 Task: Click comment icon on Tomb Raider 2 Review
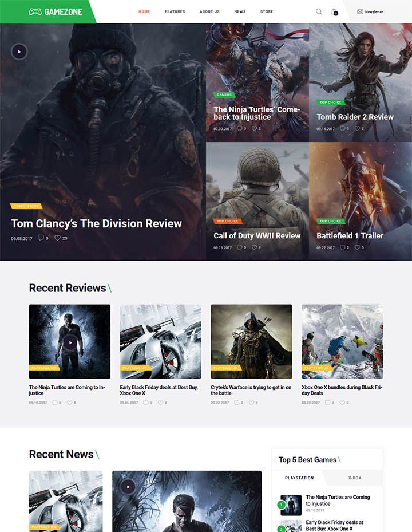click(343, 129)
